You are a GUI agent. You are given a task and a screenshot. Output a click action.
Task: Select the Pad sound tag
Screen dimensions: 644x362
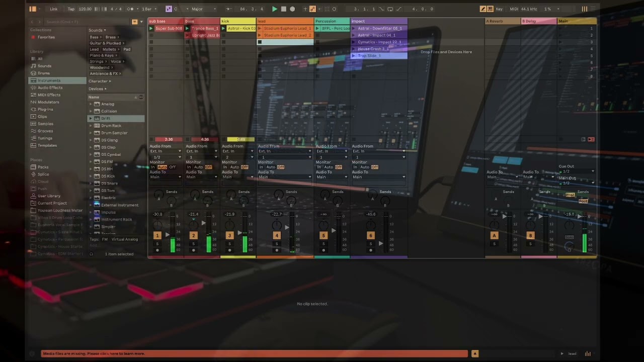[x=127, y=49]
